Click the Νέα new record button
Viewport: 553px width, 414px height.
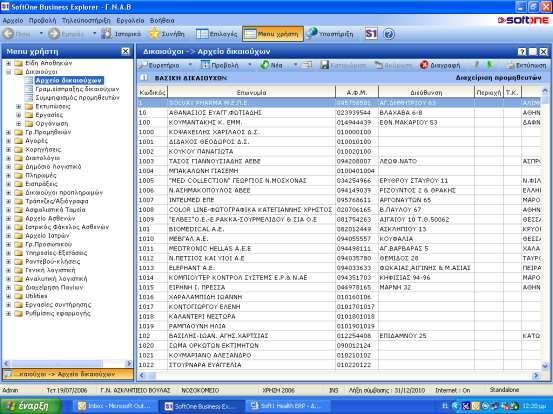point(271,65)
